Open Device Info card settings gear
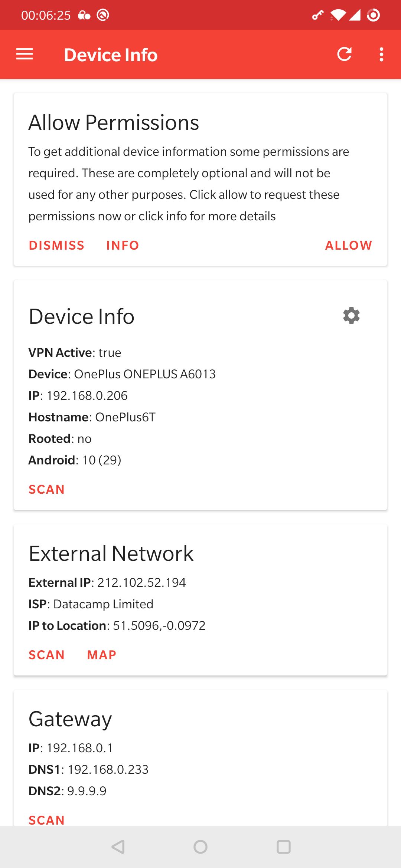 (x=351, y=316)
